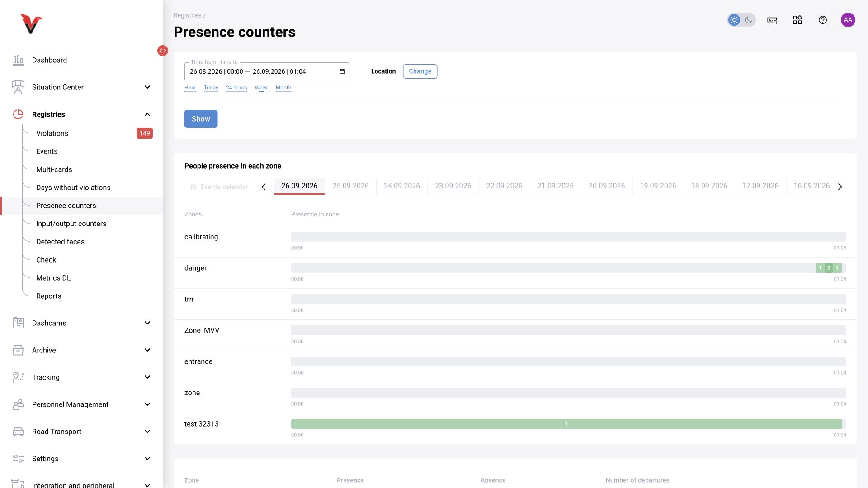Click the time from - time to input field
The image size is (868, 488).
pyautogui.click(x=267, y=71)
